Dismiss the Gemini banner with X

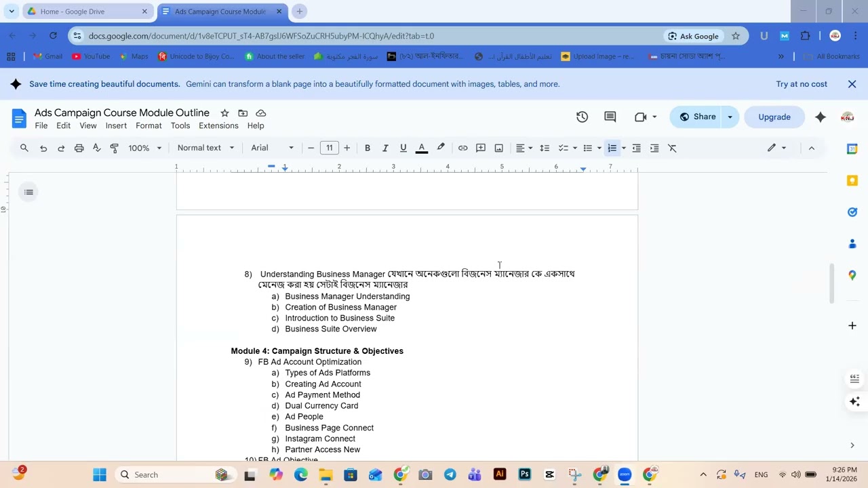pyautogui.click(x=852, y=84)
